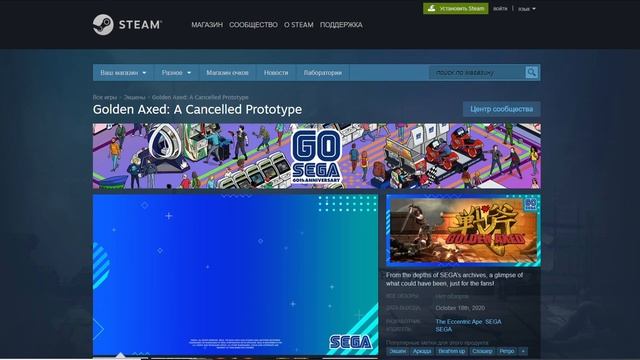Image resolution: width=640 pixels, height=360 pixels.
Task: Open the ПОДДЕРЖКА menu item
Action: pos(341,25)
